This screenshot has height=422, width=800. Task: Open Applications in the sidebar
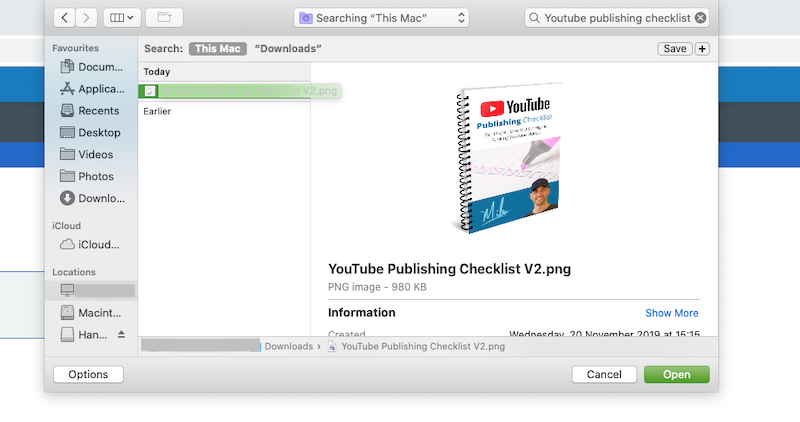(92, 89)
